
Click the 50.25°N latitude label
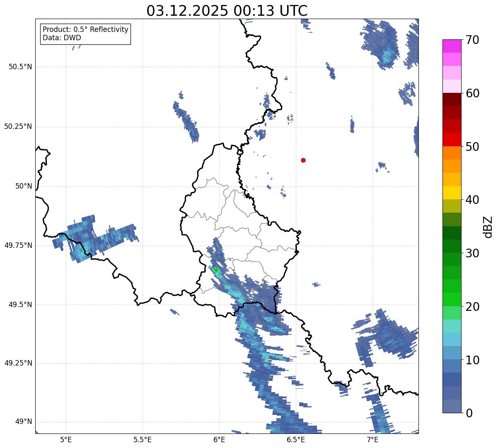pyautogui.click(x=18, y=127)
